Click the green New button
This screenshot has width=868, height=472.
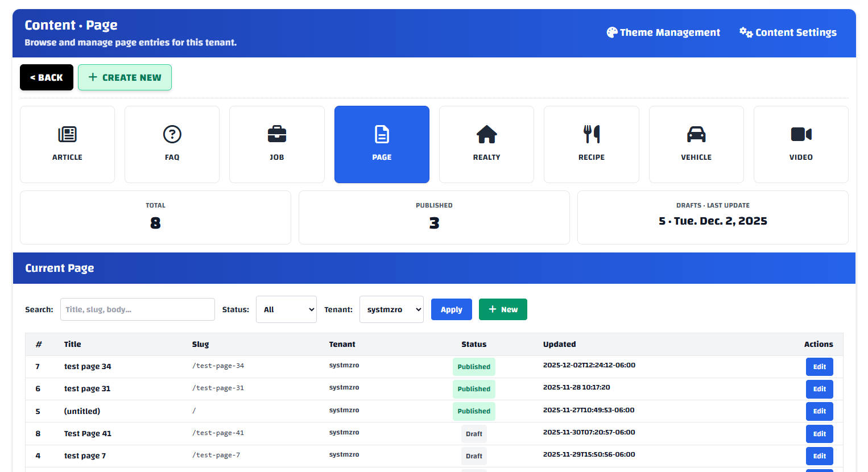click(503, 309)
